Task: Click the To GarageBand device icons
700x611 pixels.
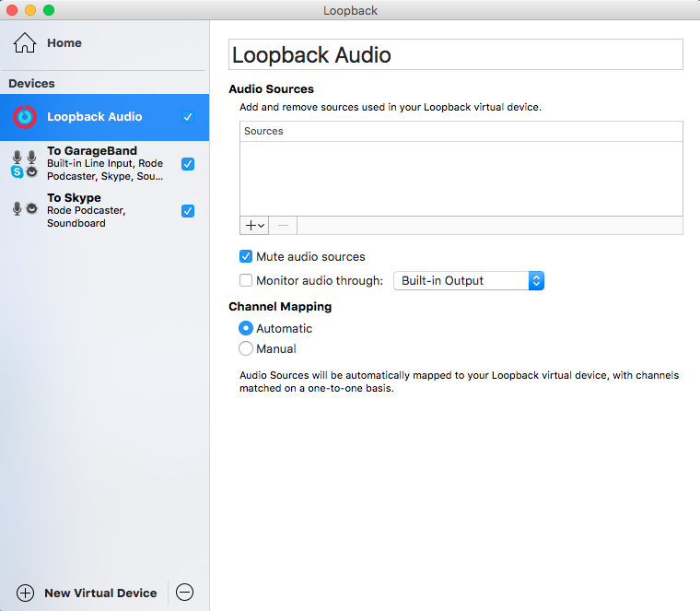Action: 25,164
